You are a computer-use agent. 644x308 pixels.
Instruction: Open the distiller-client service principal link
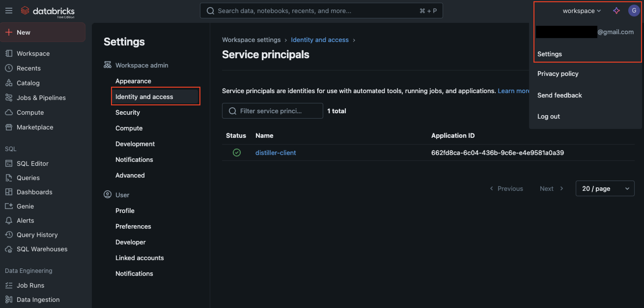[275, 153]
